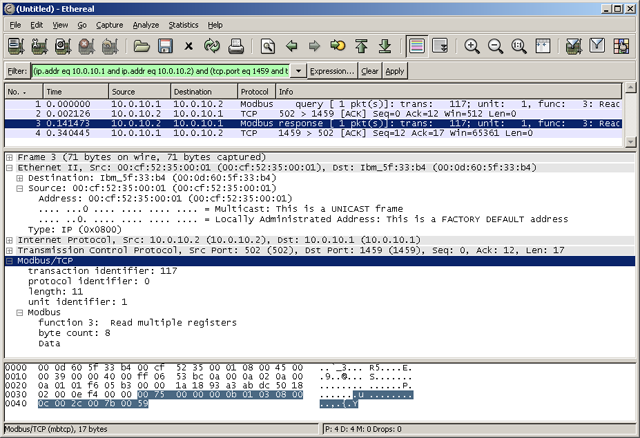Go to packet number icon
Viewport: 640px width, 438px height.
coord(338,46)
